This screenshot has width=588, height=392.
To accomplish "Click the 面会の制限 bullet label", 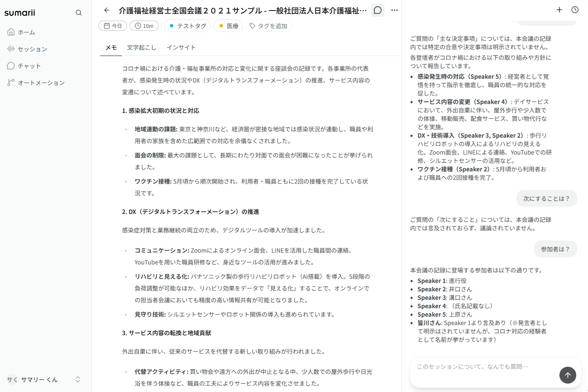I will [x=150, y=155].
